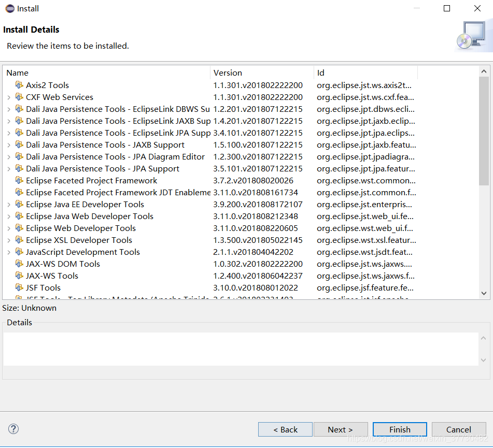
Task: Select the JAX-WS DOM Tools row name
Action: pyautogui.click(x=63, y=264)
